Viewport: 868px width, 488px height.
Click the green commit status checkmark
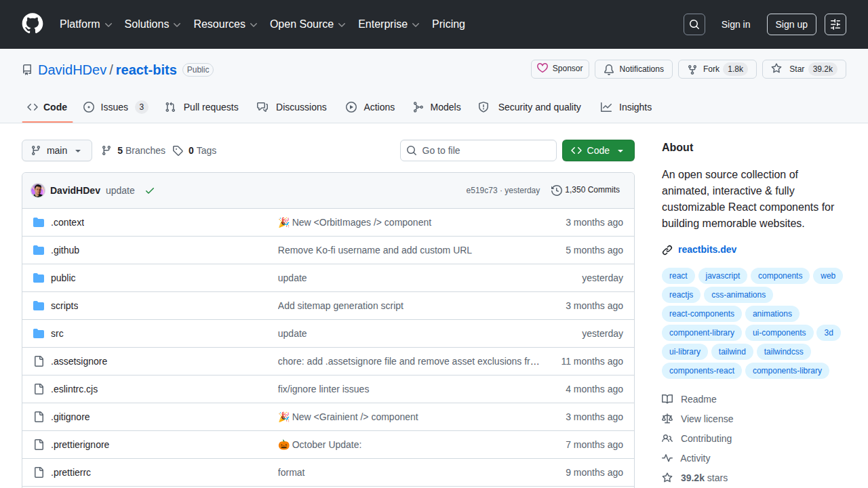point(150,190)
